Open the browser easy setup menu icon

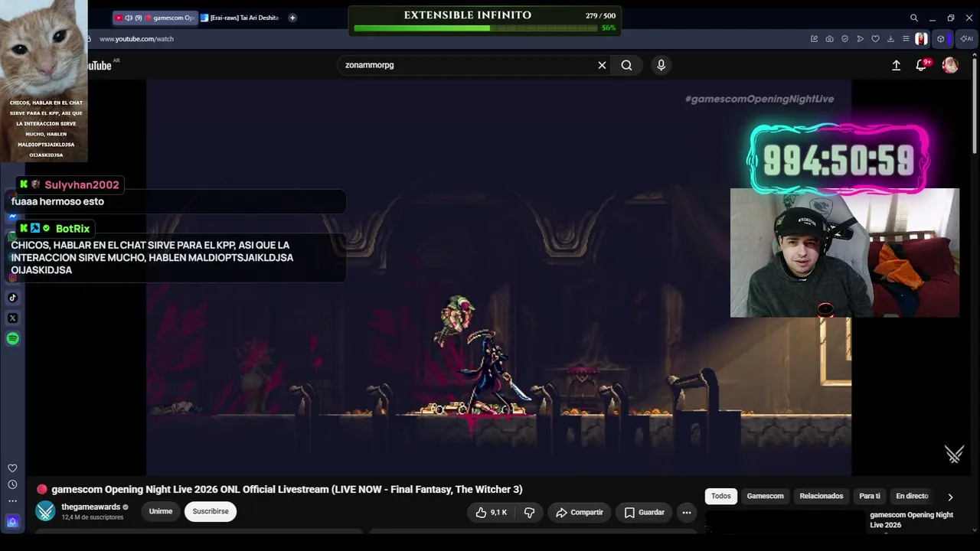tap(906, 39)
